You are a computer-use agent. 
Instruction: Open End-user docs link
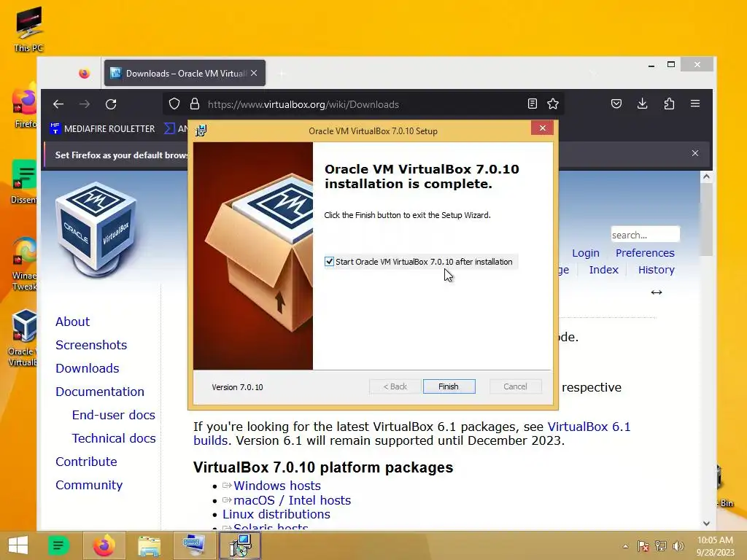pyautogui.click(x=113, y=415)
